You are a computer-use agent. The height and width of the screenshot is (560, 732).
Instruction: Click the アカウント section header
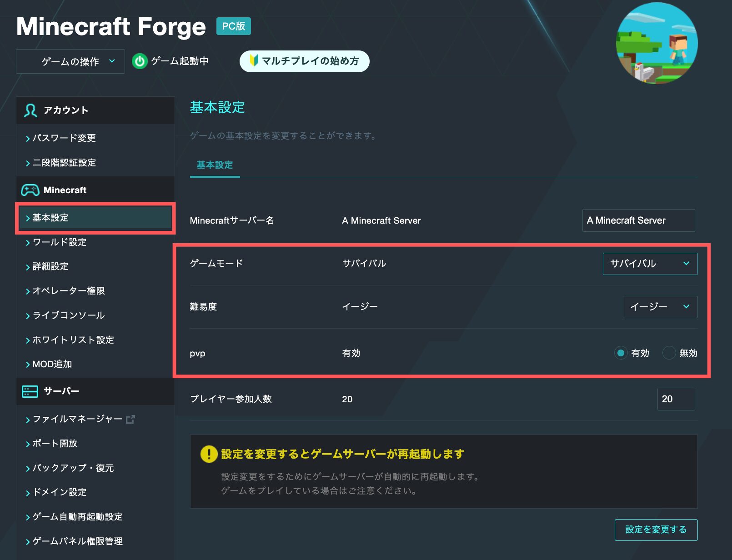[95, 110]
